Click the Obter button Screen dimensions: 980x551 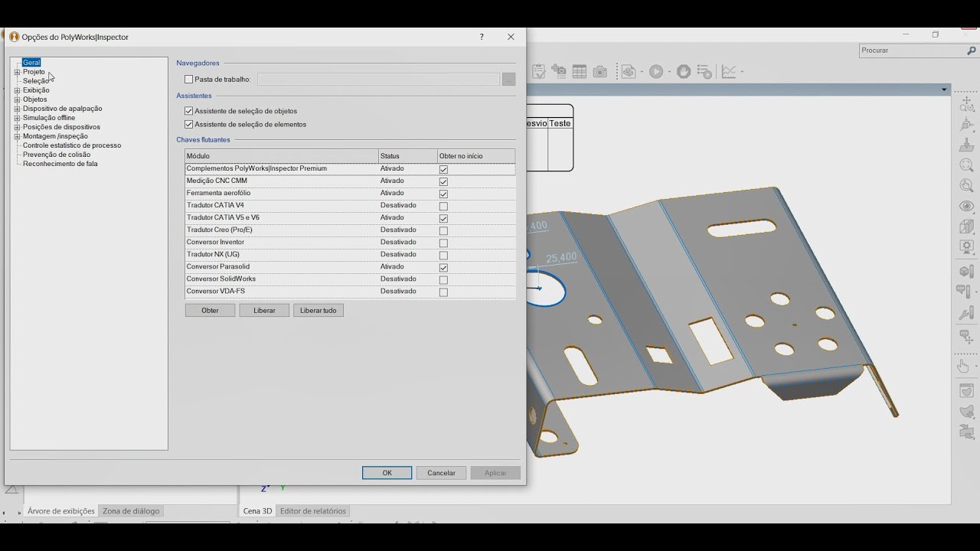pos(210,310)
